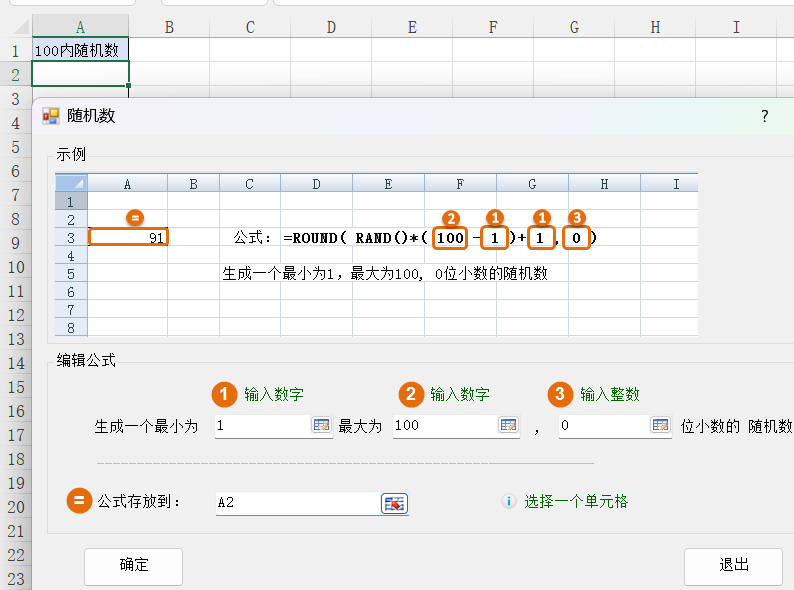Click the range picker icon for minimum value
Image resolution: width=794 pixels, height=590 pixels.
[321, 425]
